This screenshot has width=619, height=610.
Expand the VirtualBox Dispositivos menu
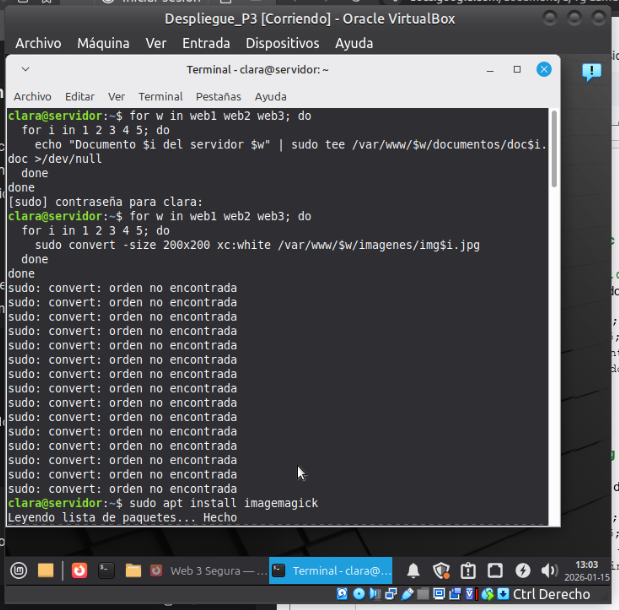[x=282, y=43]
